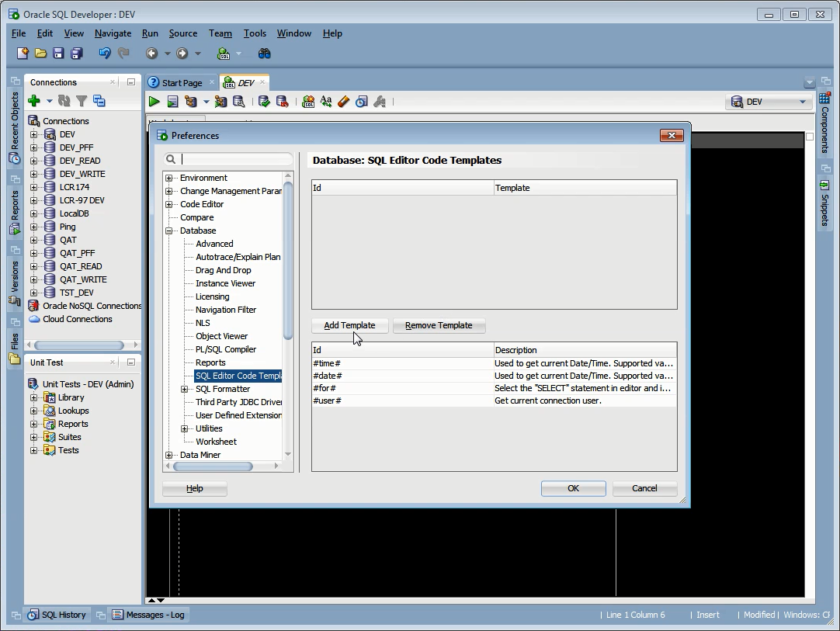This screenshot has height=631, width=840.
Task: Click the preferences tree vertical scrollbar
Action: click(x=288, y=261)
